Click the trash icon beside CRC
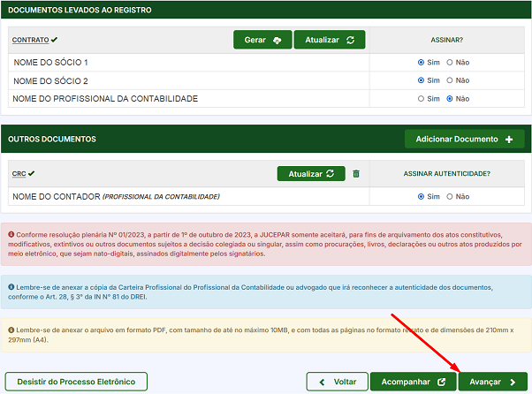This screenshot has height=394, width=532. pyautogui.click(x=356, y=174)
